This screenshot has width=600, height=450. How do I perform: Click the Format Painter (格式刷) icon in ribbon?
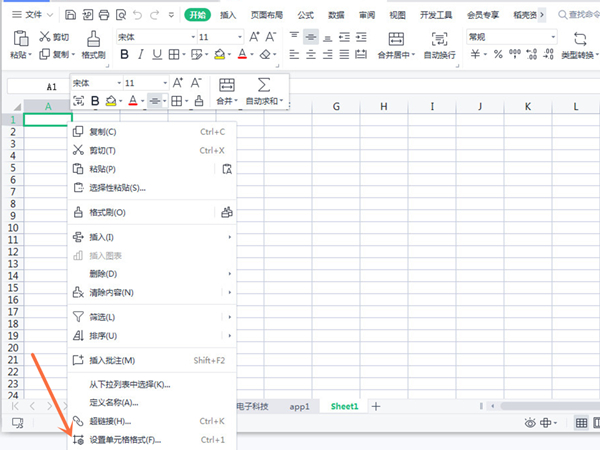click(x=92, y=38)
